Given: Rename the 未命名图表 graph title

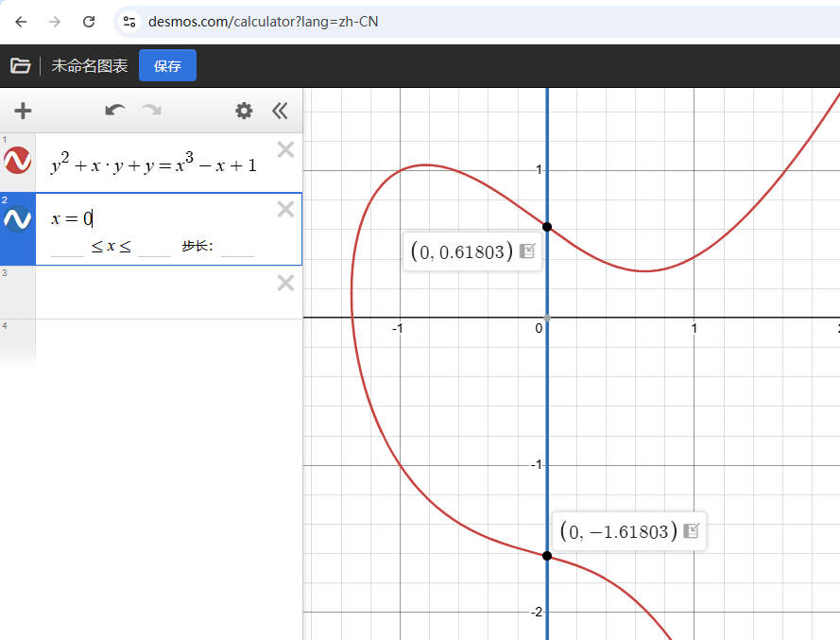Looking at the screenshot, I should tap(90, 65).
